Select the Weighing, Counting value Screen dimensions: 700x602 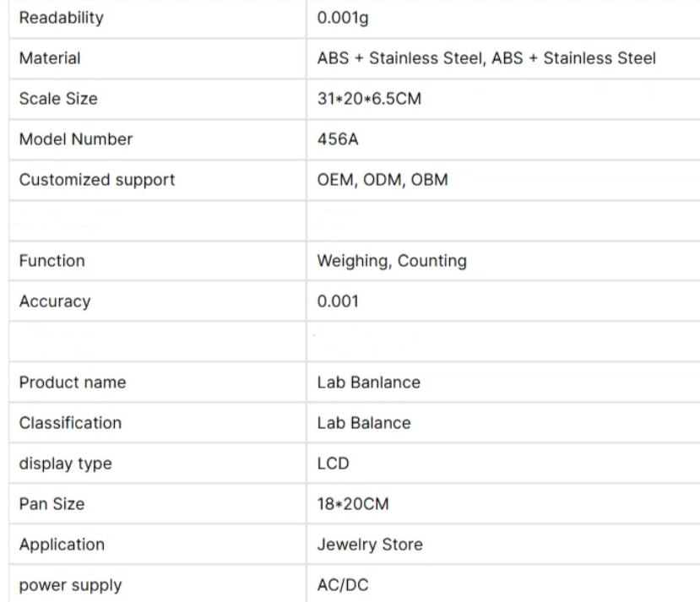(392, 261)
